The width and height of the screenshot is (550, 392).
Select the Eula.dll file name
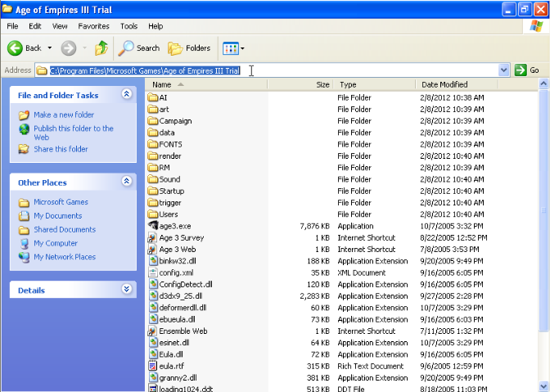click(x=171, y=354)
